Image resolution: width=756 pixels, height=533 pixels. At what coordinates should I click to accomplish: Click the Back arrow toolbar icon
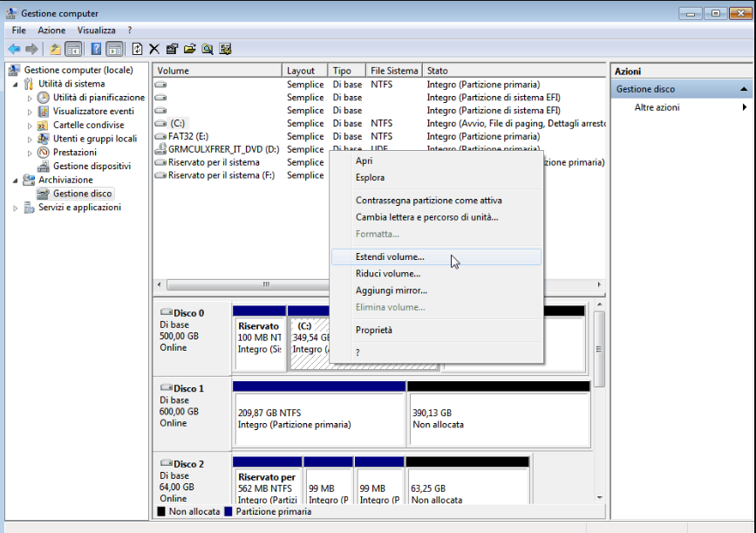(x=14, y=49)
